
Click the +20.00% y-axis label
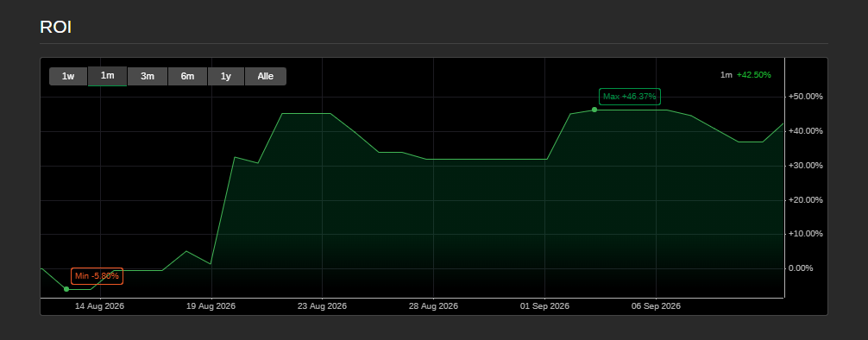click(806, 199)
